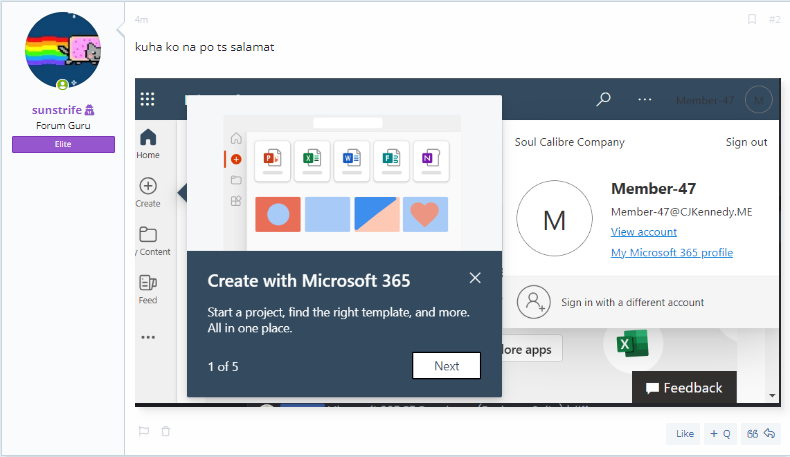Open the header ellipsis menu
Screen dimensions: 790x457
coord(645,99)
